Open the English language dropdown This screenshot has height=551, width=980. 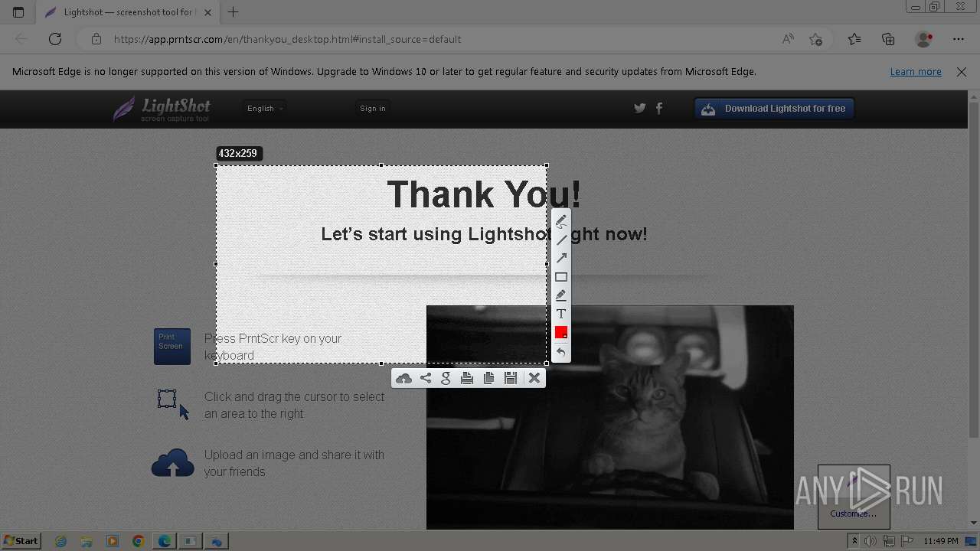pos(265,109)
